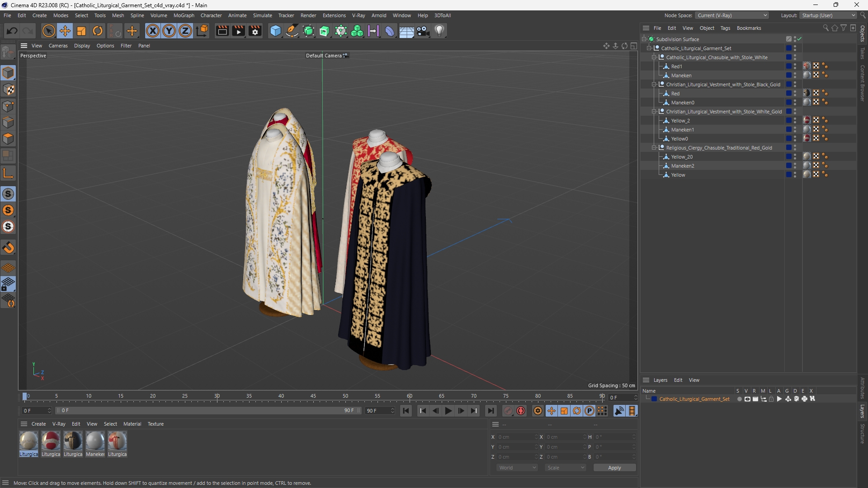Open the MoGraph menu
This screenshot has width=868, height=488.
[184, 15]
